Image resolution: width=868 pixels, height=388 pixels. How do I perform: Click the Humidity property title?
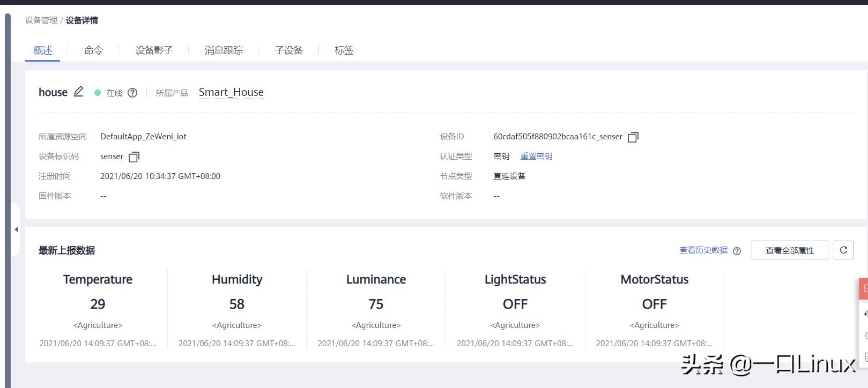click(237, 279)
